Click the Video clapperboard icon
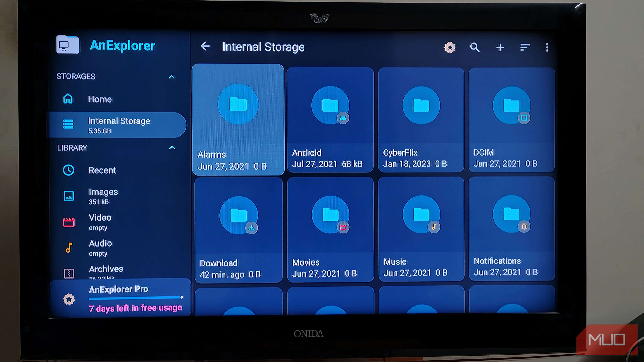Screen dimensions: 644x362 pyautogui.click(x=69, y=222)
